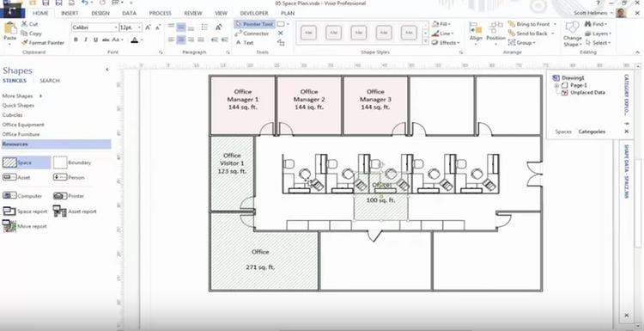Screen dimensions: 644x331
Task: Click the Decrease Indent icon
Action: pyautogui.click(x=215, y=40)
